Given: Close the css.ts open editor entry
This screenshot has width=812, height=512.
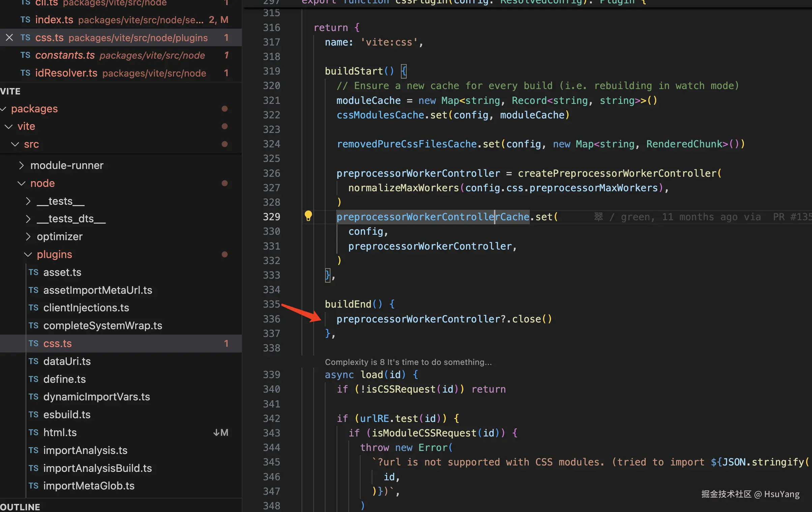Looking at the screenshot, I should [9, 37].
